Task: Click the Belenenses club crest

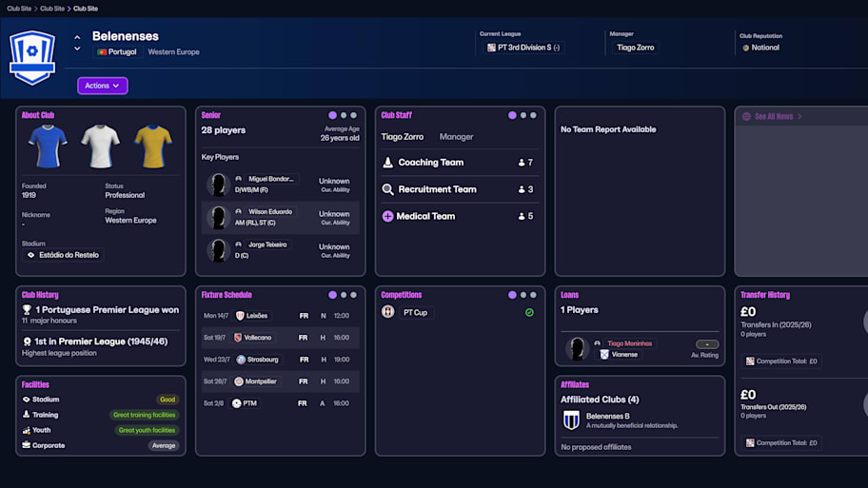Action: tap(32, 57)
